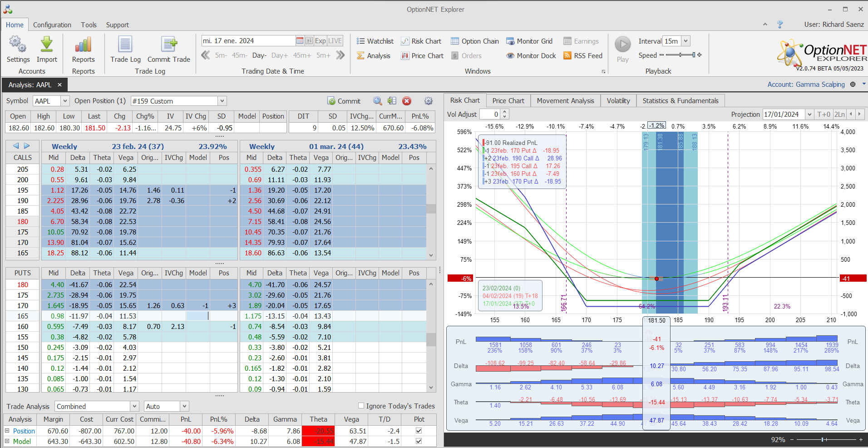
Task: Open the trading date calendar picker
Action: click(300, 41)
